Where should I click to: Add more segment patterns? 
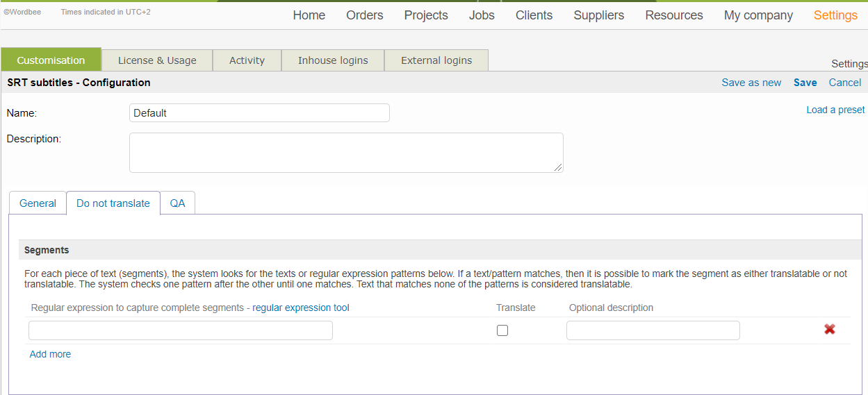click(50, 354)
